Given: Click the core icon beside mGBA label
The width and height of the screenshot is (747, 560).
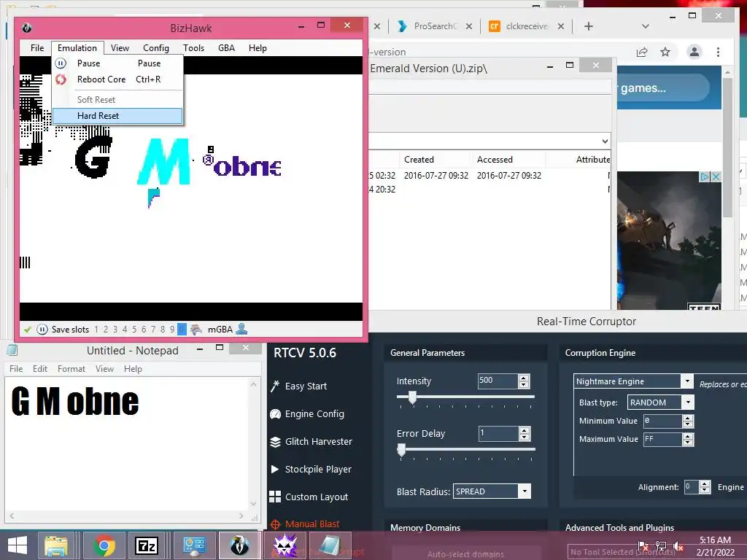Looking at the screenshot, I should [x=196, y=330].
